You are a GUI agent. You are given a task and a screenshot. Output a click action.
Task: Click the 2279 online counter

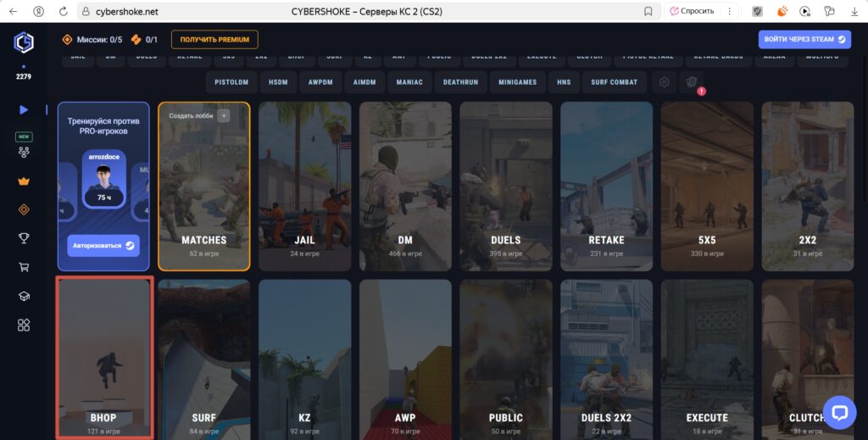(x=24, y=76)
